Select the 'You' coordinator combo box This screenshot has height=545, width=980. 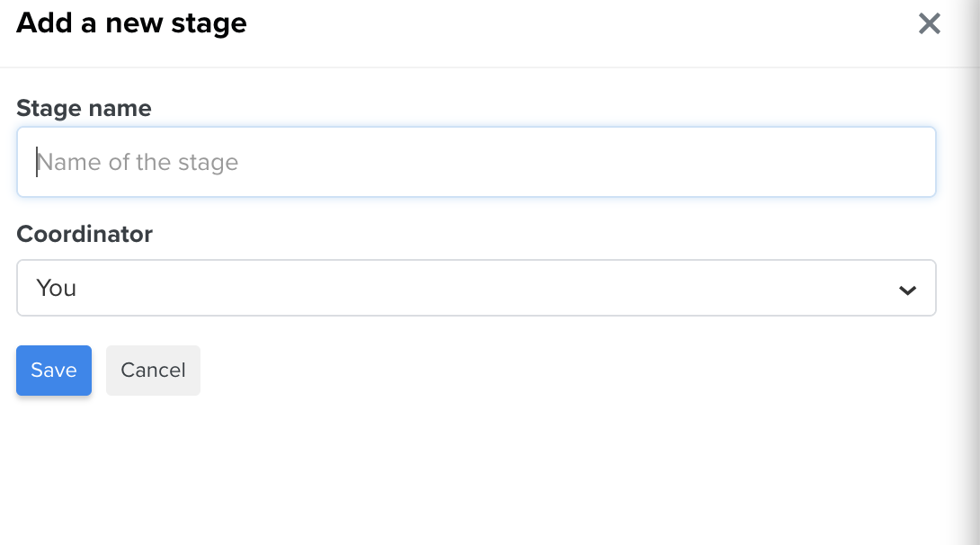[x=477, y=288]
